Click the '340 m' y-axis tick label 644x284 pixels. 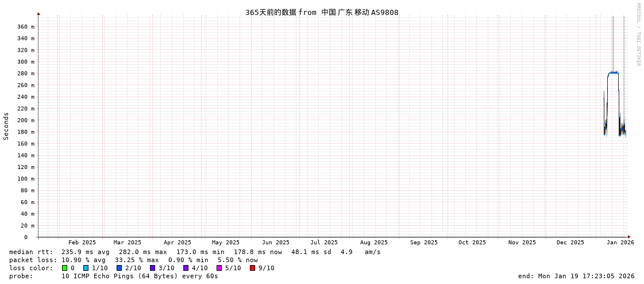click(26, 38)
